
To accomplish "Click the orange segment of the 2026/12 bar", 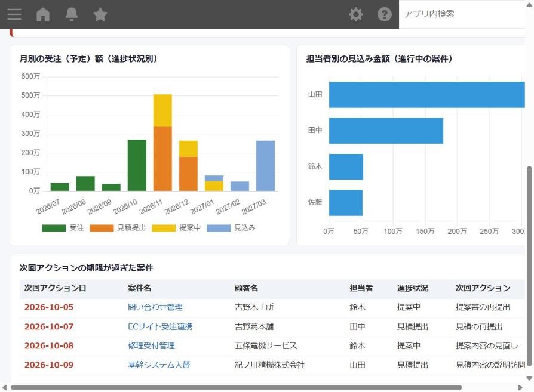I will point(188,174).
